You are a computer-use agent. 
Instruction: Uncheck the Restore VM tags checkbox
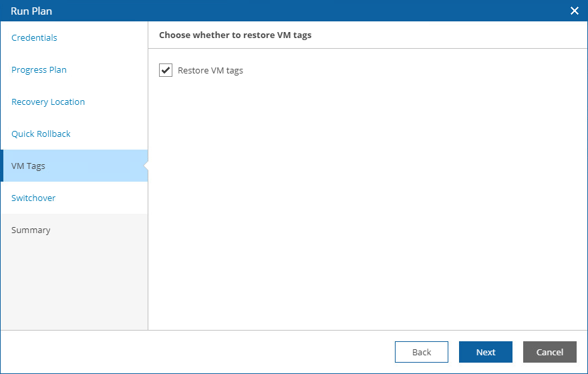[166, 70]
